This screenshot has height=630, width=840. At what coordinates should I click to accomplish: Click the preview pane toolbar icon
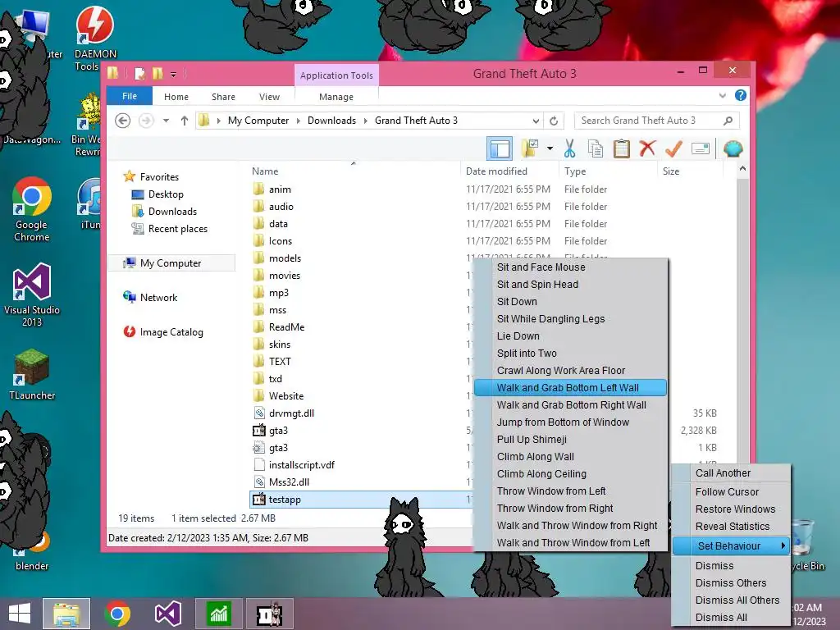point(500,148)
